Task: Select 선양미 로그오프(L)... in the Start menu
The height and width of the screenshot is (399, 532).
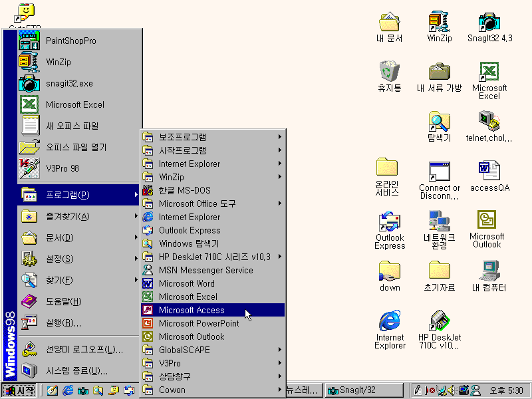Action: point(78,350)
